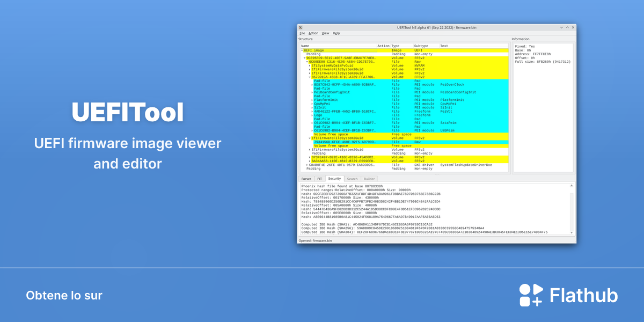Collapse the 8579D1CA volume arrow

(x=310, y=77)
